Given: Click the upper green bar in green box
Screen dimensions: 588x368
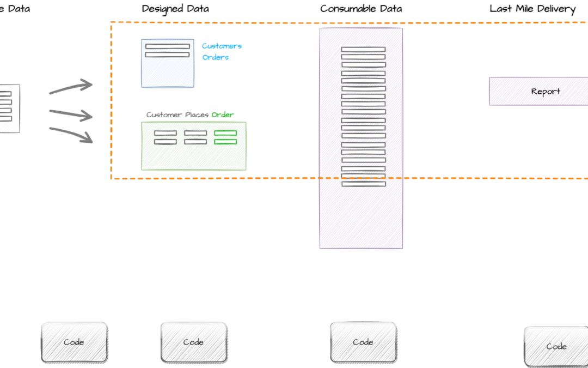Looking at the screenshot, I should [225, 133].
